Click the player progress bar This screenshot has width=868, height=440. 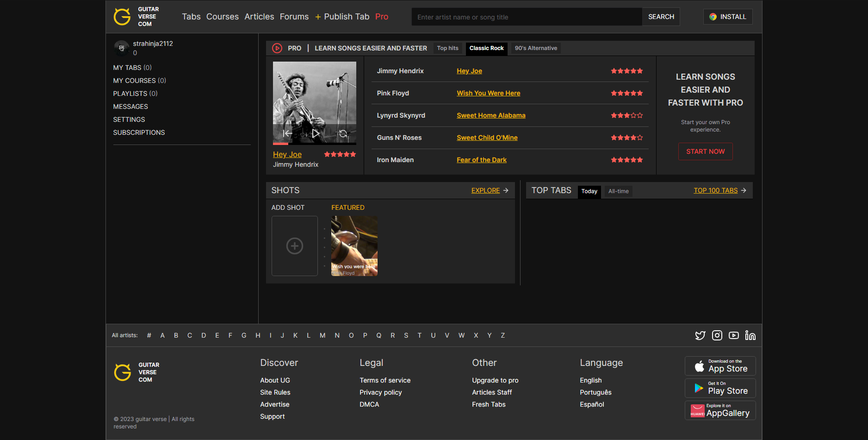click(315, 144)
